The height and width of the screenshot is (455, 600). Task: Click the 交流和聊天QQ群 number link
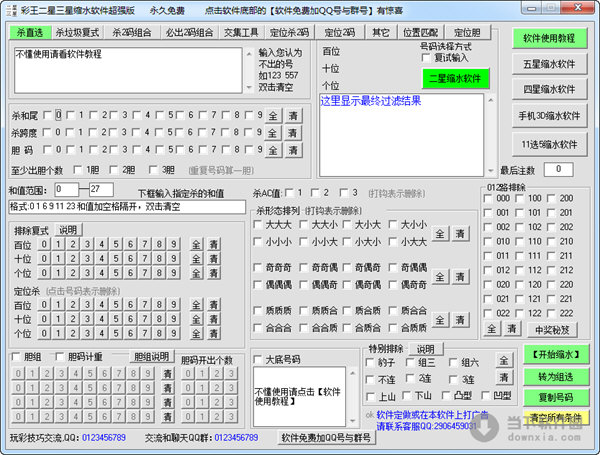pos(236,437)
